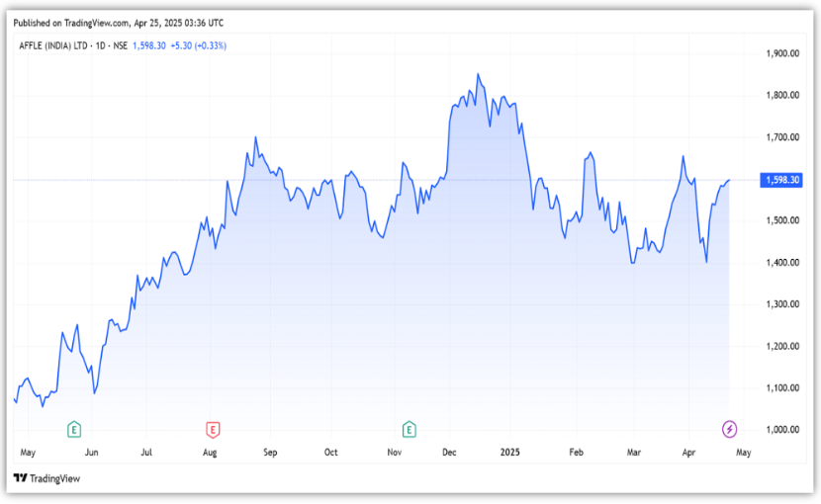Image resolution: width=821 pixels, height=504 pixels.
Task: Click the Jul label on time axis
Action: pos(145,453)
